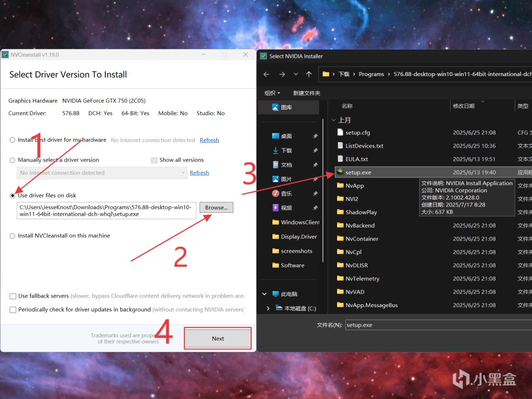Click the ShadowPlay folder icon
532x399 pixels.
click(x=340, y=212)
